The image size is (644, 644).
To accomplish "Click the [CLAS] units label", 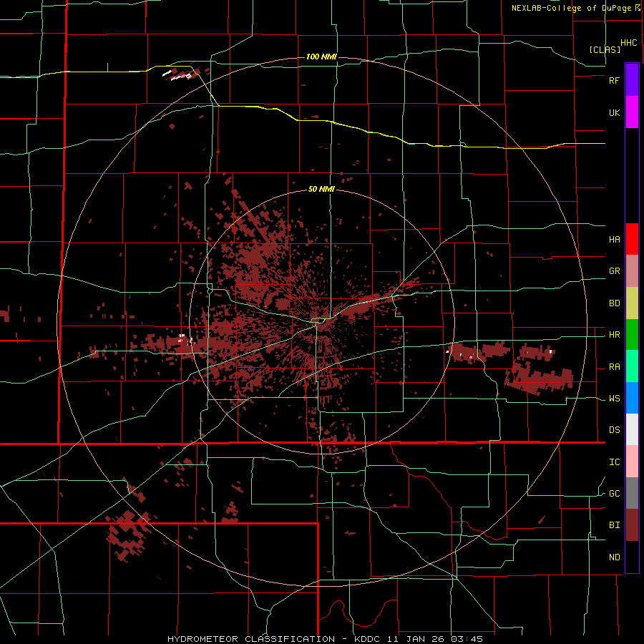I will point(605,49).
